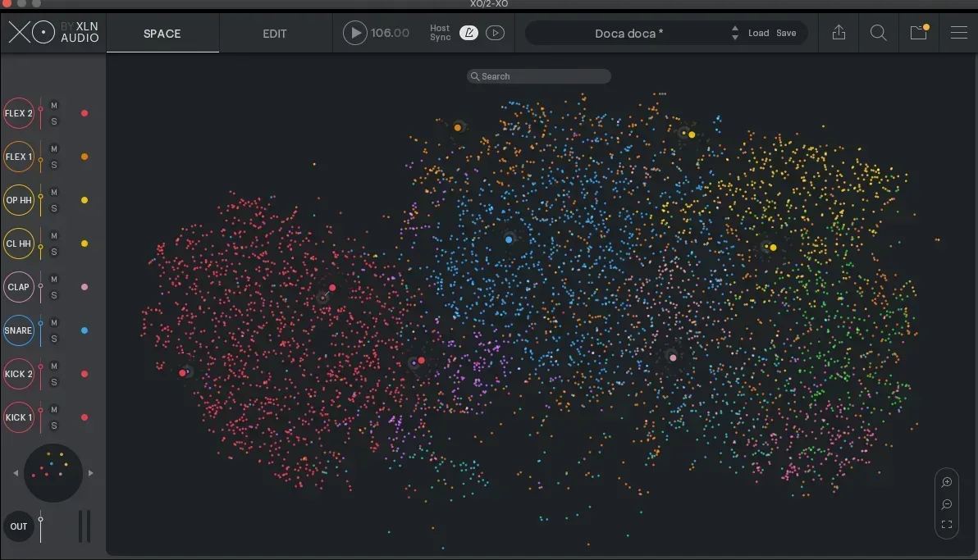The width and height of the screenshot is (978, 560).
Task: Zoom out of the sample space
Action: click(947, 504)
